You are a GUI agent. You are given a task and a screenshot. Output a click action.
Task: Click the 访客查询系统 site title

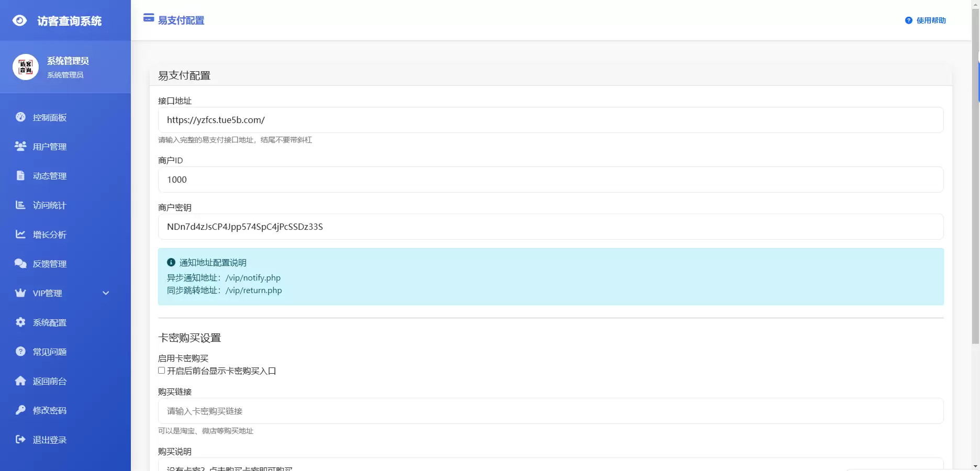pos(69,21)
